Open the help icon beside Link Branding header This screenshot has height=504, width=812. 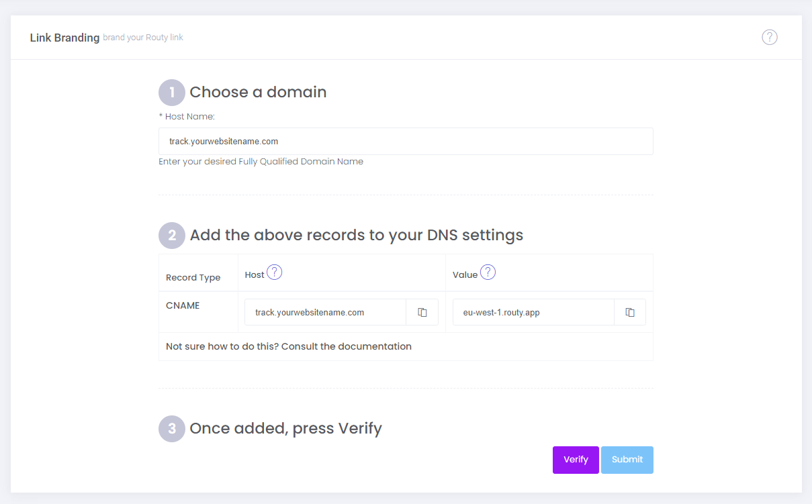pos(769,37)
